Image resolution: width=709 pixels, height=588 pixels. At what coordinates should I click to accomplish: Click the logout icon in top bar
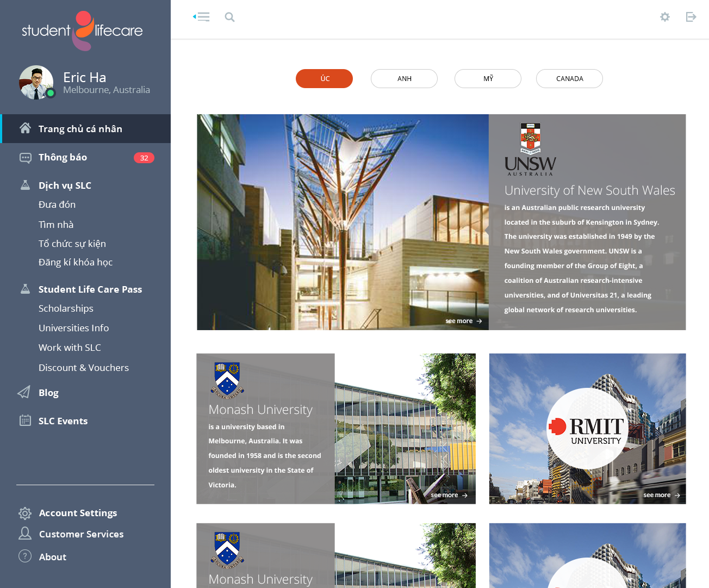pos(691,17)
